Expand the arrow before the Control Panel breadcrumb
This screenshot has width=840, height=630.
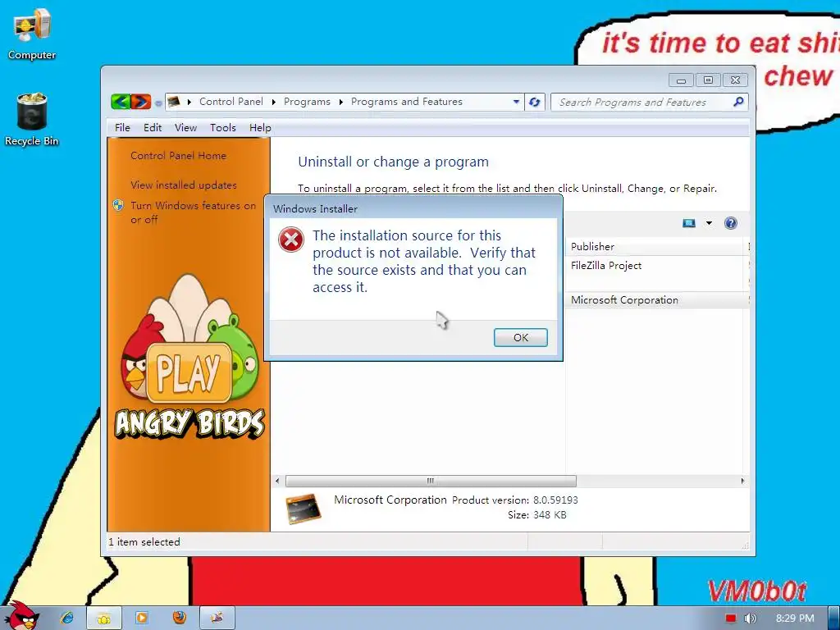click(189, 102)
